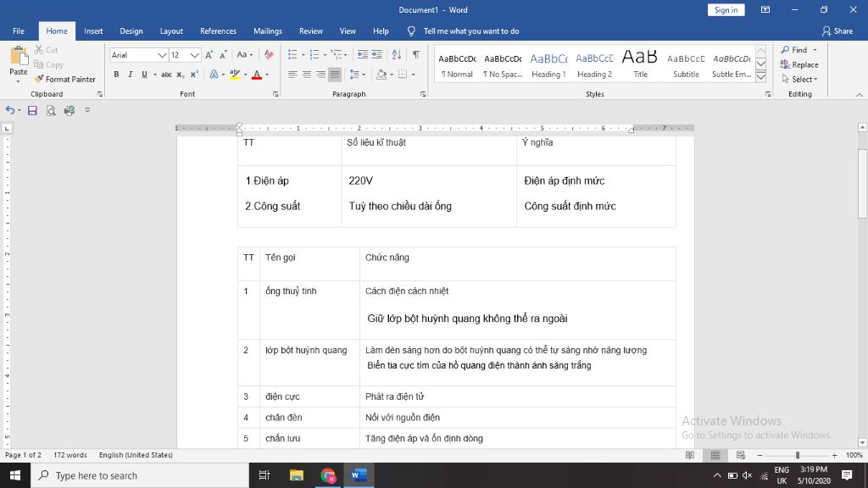This screenshot has height=488, width=868.
Task: Apply yellow text highlight color
Action: point(236,75)
